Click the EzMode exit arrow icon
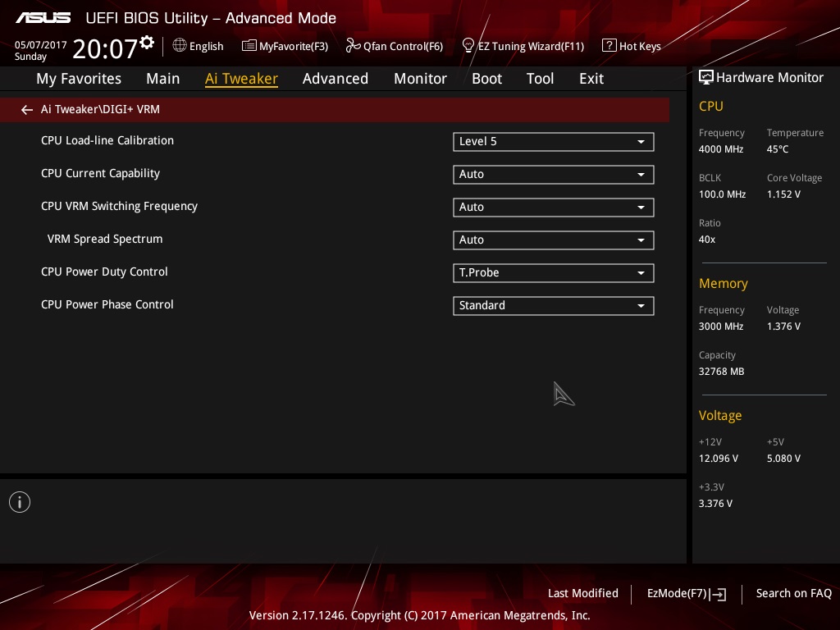 (719, 594)
